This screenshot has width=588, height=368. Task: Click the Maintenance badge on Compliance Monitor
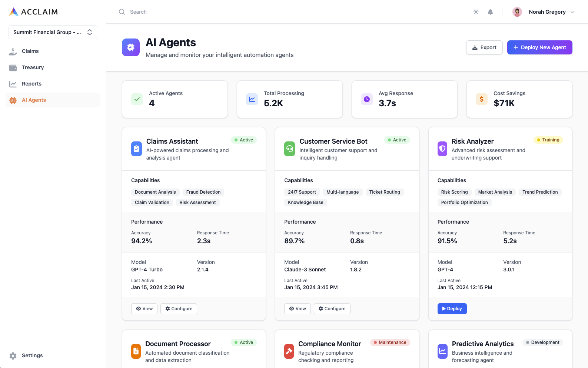pyautogui.click(x=390, y=342)
